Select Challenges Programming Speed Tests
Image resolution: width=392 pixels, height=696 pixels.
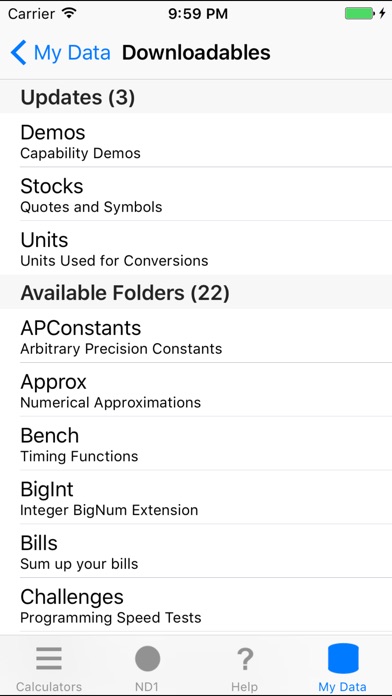click(196, 605)
